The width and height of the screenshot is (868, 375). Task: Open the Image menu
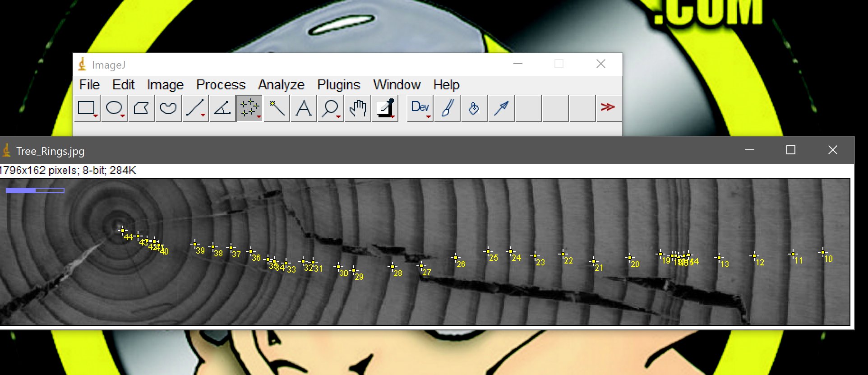(165, 85)
